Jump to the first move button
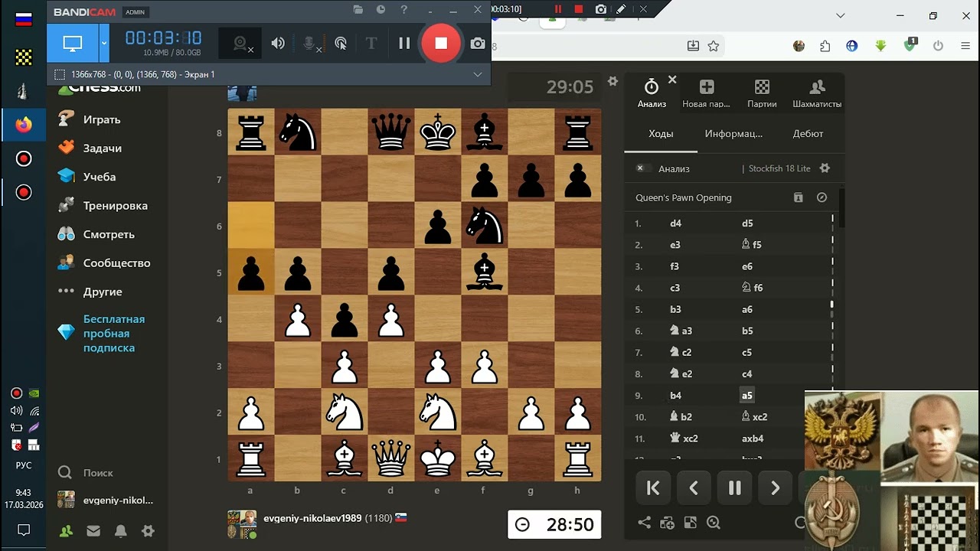 click(x=653, y=488)
